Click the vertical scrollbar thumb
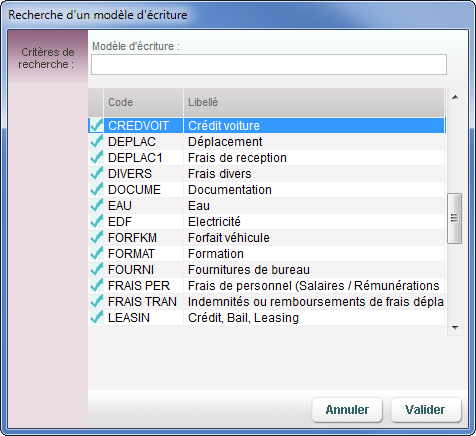476x436 pixels. [x=454, y=218]
